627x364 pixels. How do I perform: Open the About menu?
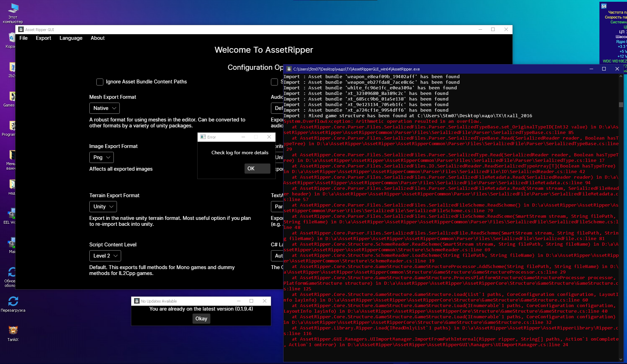pyautogui.click(x=97, y=38)
